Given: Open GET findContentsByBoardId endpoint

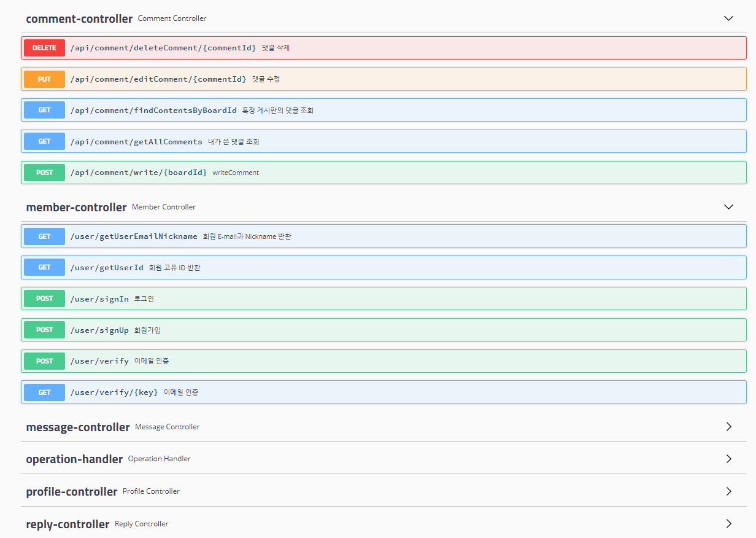Looking at the screenshot, I should 153,111.
